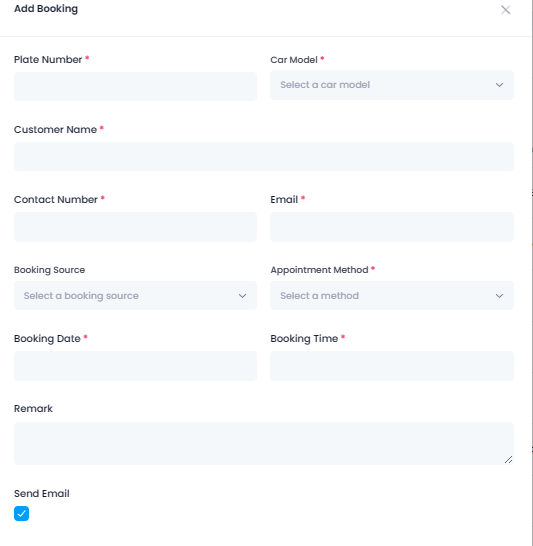Image resolution: width=533 pixels, height=546 pixels.
Task: Select the Contact Number text box
Action: [135, 227]
